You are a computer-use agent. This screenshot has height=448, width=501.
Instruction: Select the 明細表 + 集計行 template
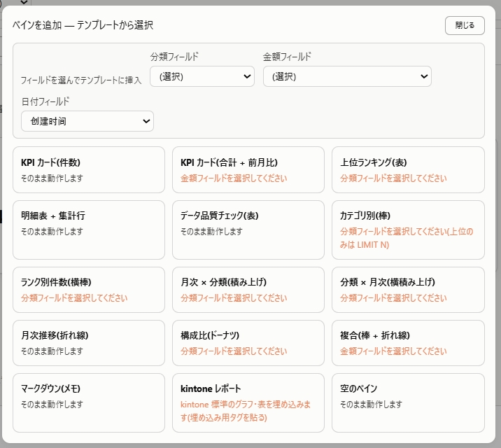(x=89, y=230)
